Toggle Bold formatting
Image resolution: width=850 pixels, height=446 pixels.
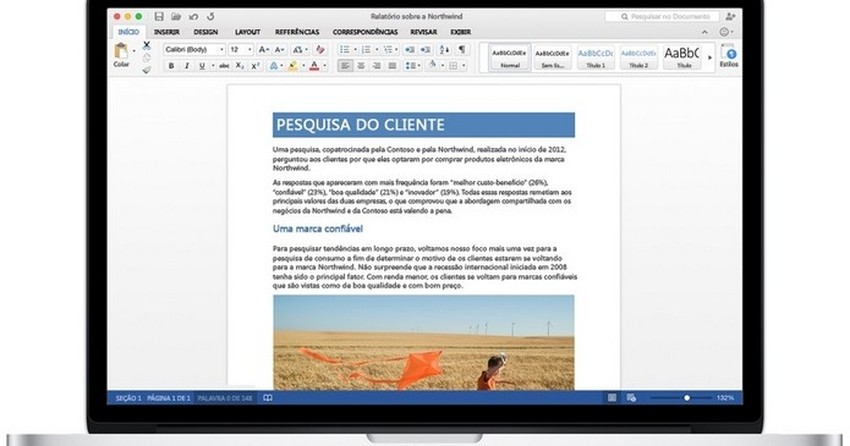tap(171, 66)
